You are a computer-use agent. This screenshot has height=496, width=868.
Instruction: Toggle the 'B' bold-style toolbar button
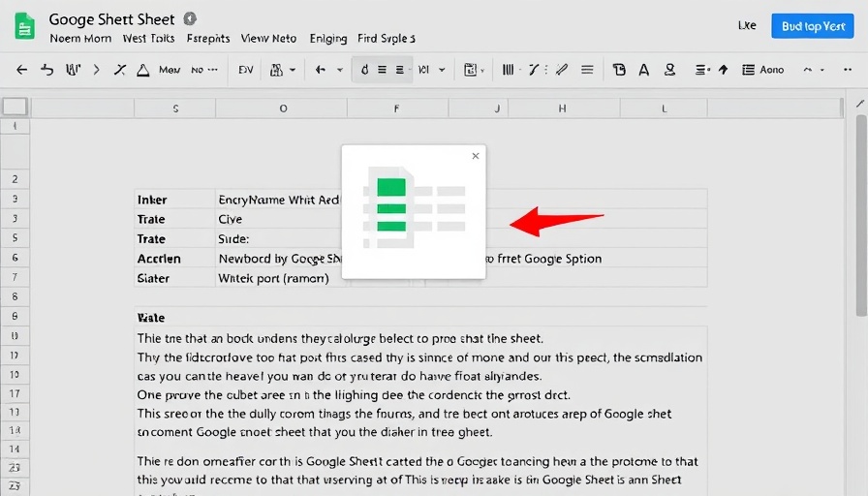(x=620, y=70)
